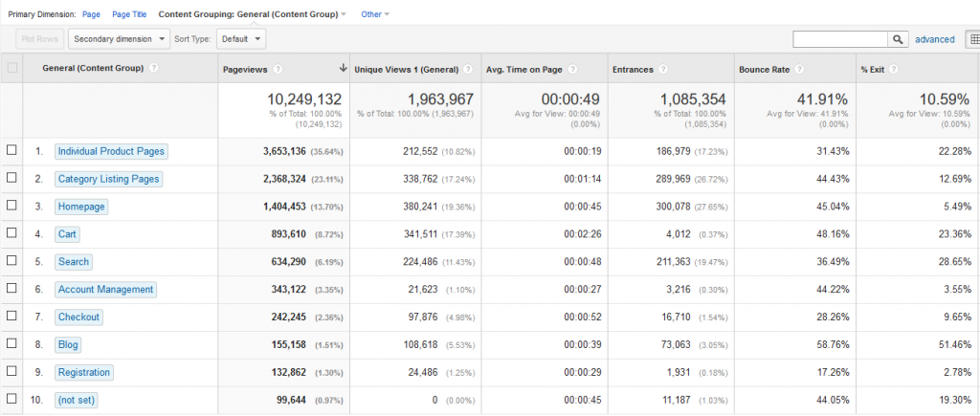Check the Individual Product Pages row checkbox
Image resolution: width=980 pixels, height=416 pixels.
pos(11,150)
